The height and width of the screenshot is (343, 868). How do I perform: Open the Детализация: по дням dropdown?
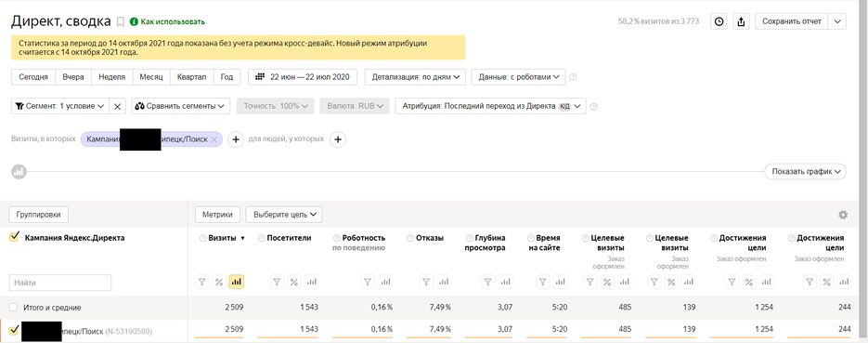pyautogui.click(x=415, y=77)
